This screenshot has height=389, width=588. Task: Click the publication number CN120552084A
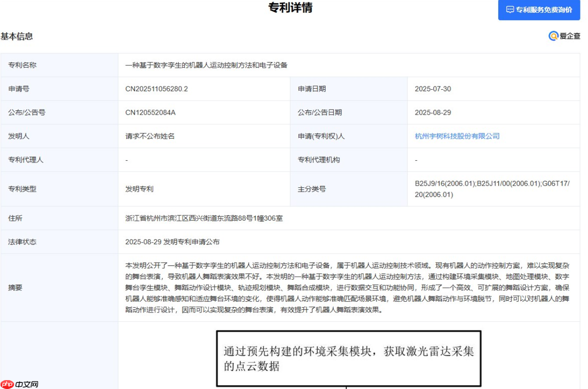[x=151, y=113]
